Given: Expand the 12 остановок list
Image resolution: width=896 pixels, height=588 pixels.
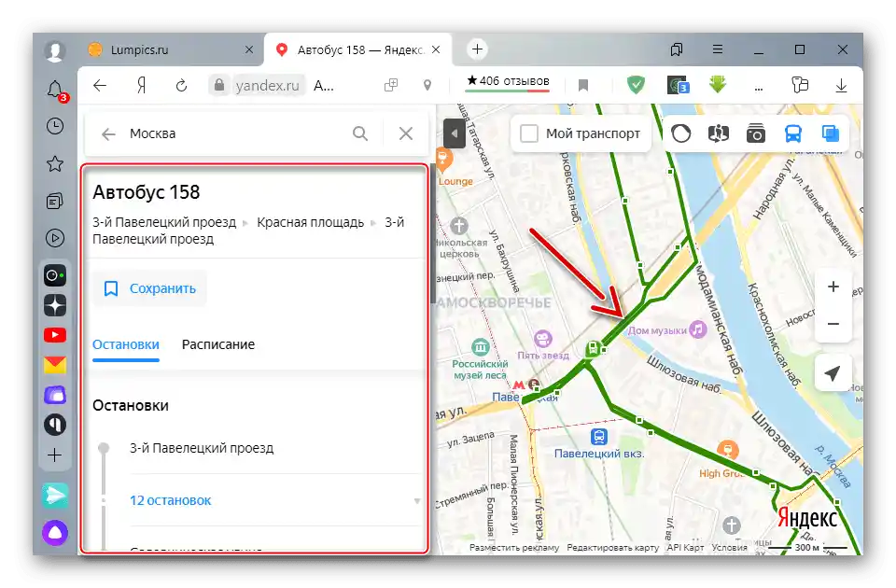Looking at the screenshot, I should [170, 500].
